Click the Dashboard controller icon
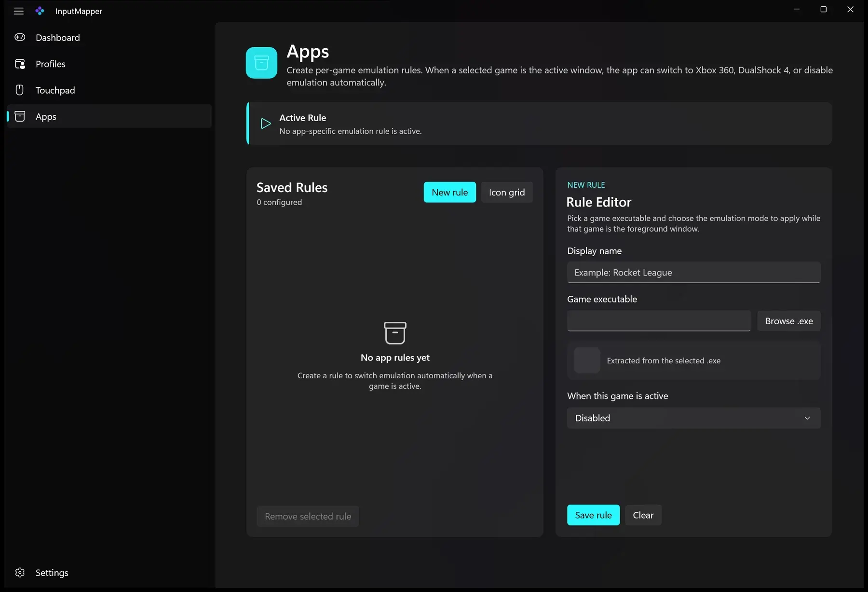This screenshot has width=868, height=592. click(20, 37)
